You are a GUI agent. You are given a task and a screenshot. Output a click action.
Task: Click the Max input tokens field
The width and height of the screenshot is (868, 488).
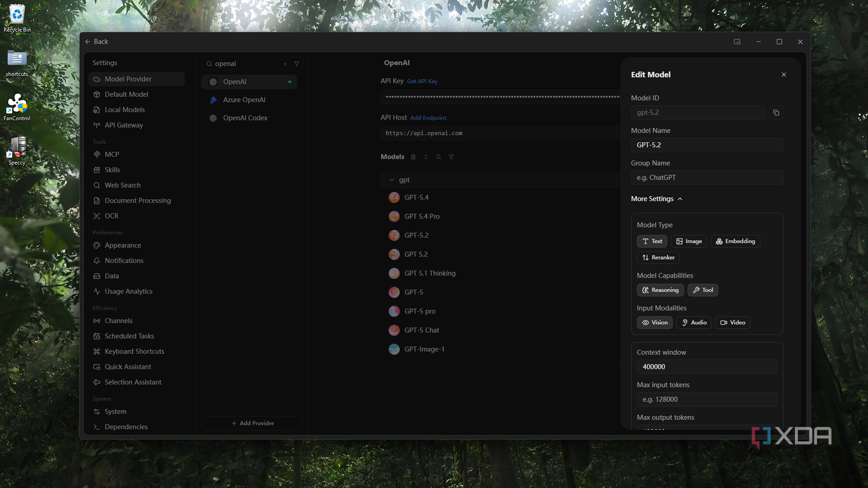click(x=707, y=400)
